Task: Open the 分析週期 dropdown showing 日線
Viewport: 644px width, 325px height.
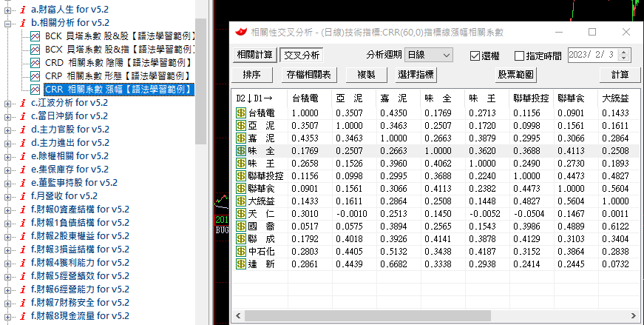Action: click(x=428, y=55)
